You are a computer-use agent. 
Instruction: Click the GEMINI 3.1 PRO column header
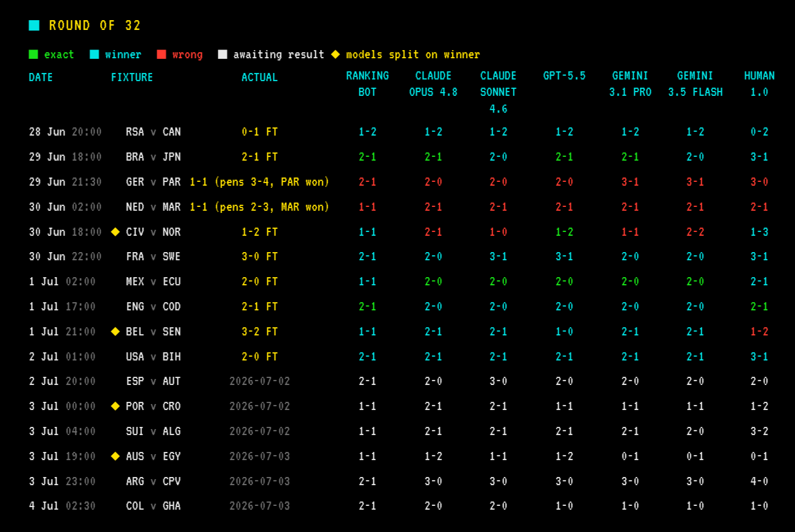630,84
